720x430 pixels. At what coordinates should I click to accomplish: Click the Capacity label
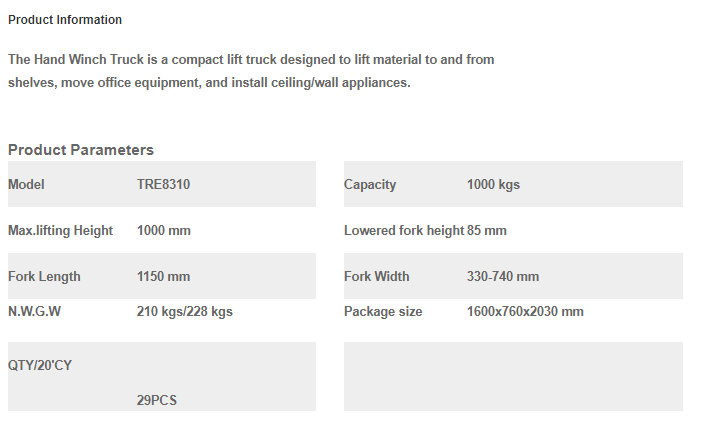coord(370,184)
